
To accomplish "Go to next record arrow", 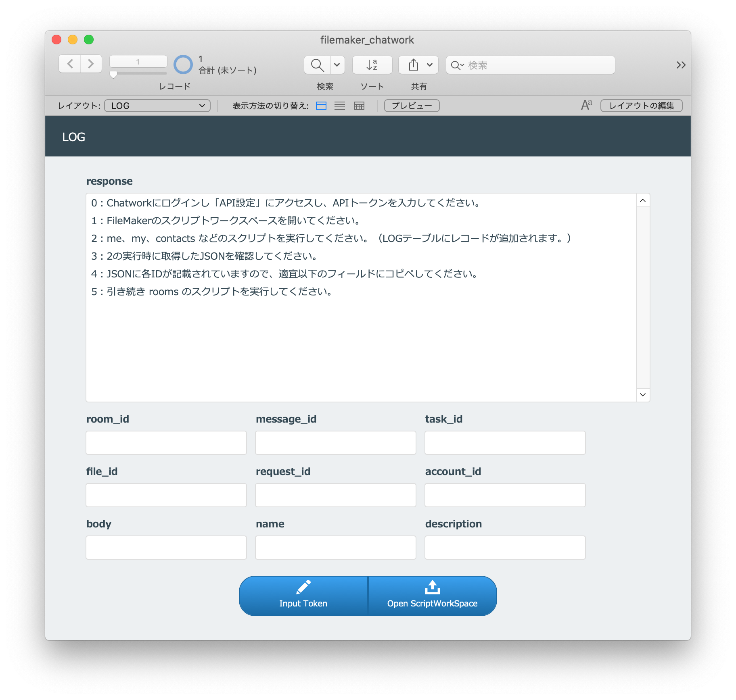I will [91, 64].
